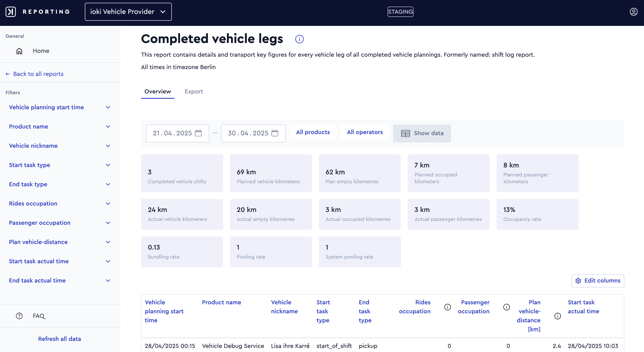Open the Edit columns button
The width and height of the screenshot is (644, 352).
pyautogui.click(x=597, y=281)
